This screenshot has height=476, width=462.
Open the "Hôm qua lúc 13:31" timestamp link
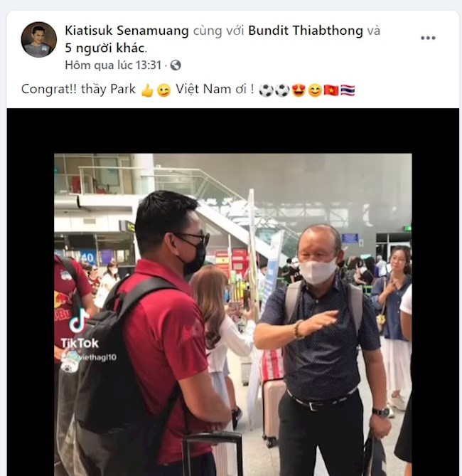pyautogui.click(x=113, y=65)
